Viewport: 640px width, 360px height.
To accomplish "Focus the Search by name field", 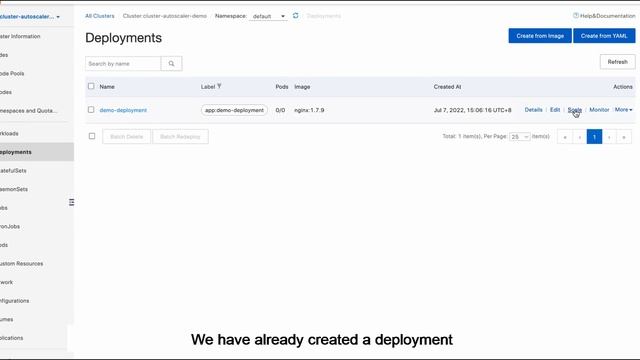I will pyautogui.click(x=123, y=64).
